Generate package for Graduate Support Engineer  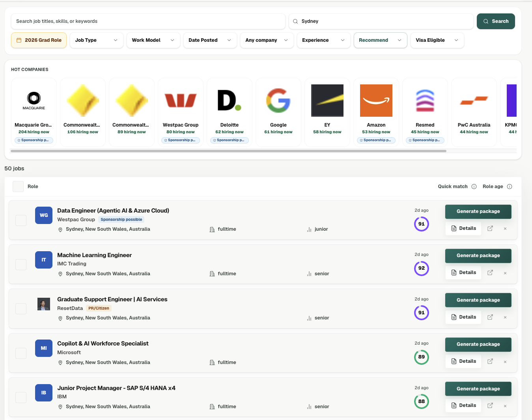(478, 300)
